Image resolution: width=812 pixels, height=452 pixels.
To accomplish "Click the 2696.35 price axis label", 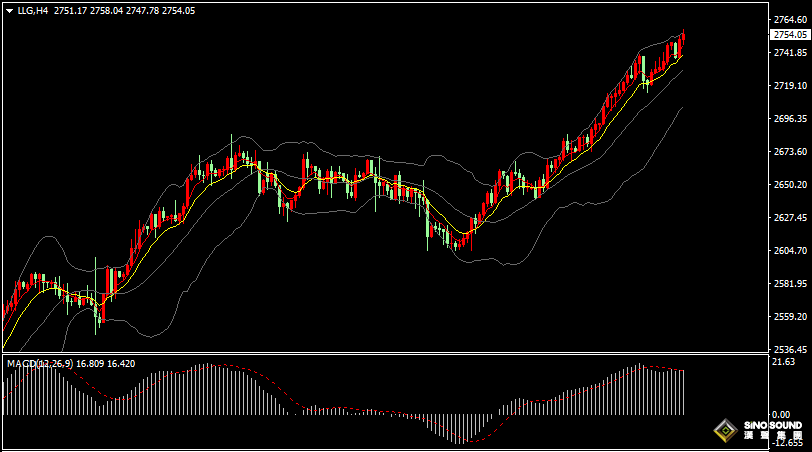I will (x=790, y=119).
